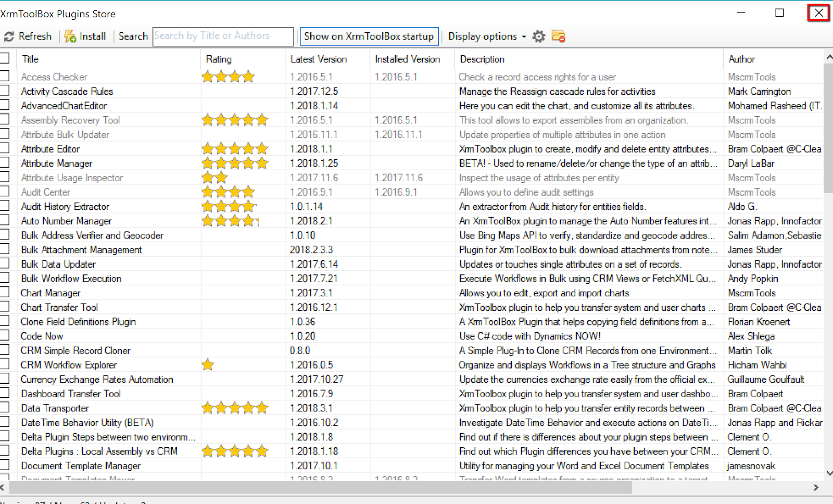The image size is (833, 504).
Task: Select the Chart Manager checkbox
Action: [x=5, y=293]
